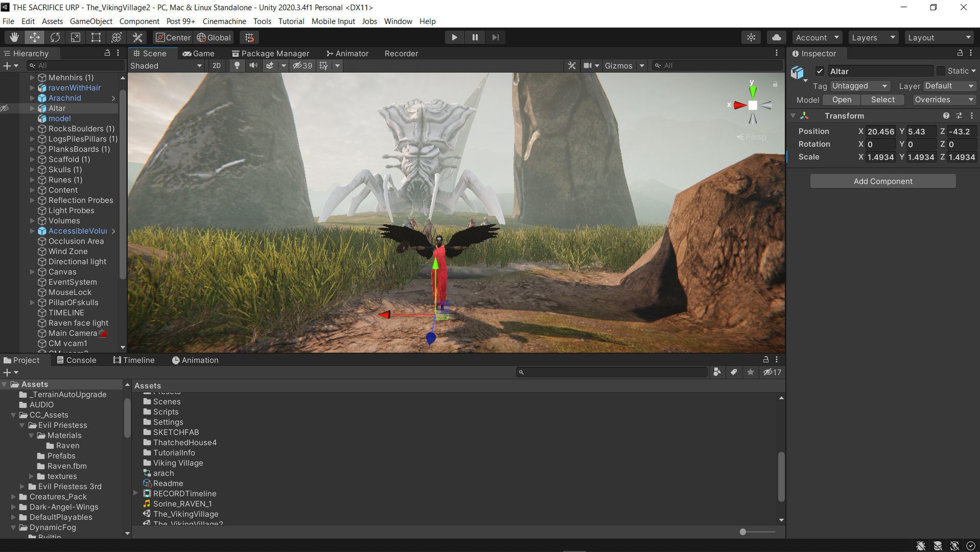Toggle grid snapping icon in toolbar
The height and width of the screenshot is (552, 980).
(249, 37)
